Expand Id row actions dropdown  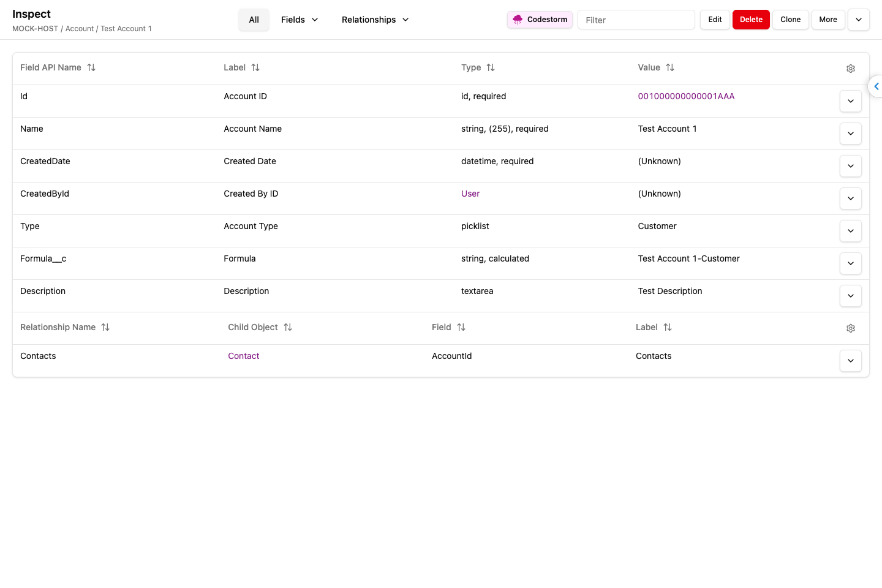pyautogui.click(x=851, y=101)
